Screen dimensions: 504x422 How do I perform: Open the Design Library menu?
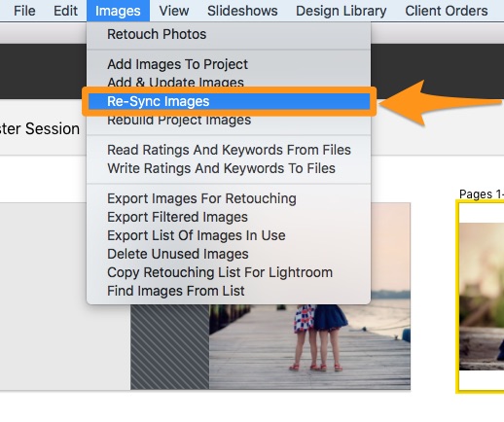(342, 11)
